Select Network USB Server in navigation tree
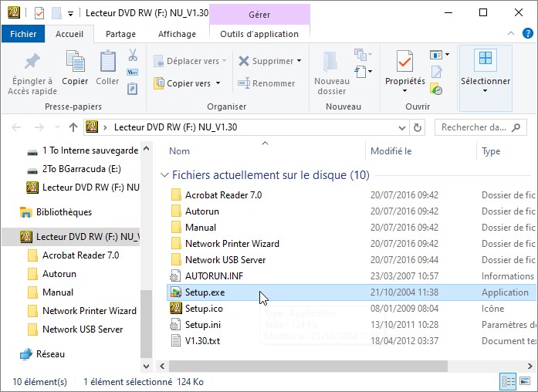Image resolution: width=538 pixels, height=392 pixels. pyautogui.click(x=83, y=329)
